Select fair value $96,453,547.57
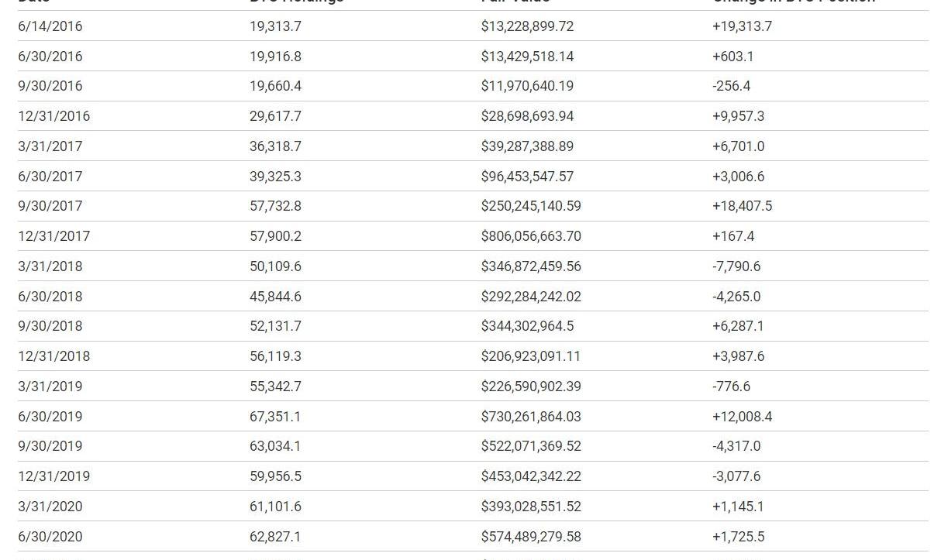 tap(527, 177)
